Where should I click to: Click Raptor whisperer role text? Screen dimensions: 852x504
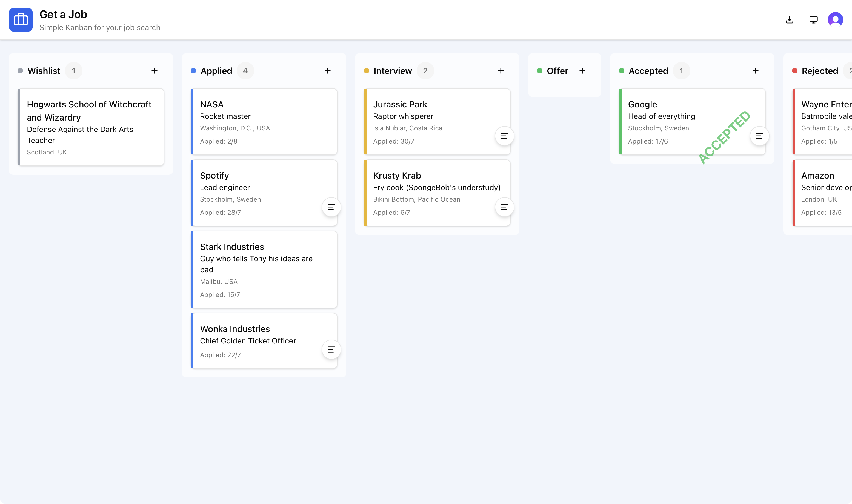coord(403,116)
